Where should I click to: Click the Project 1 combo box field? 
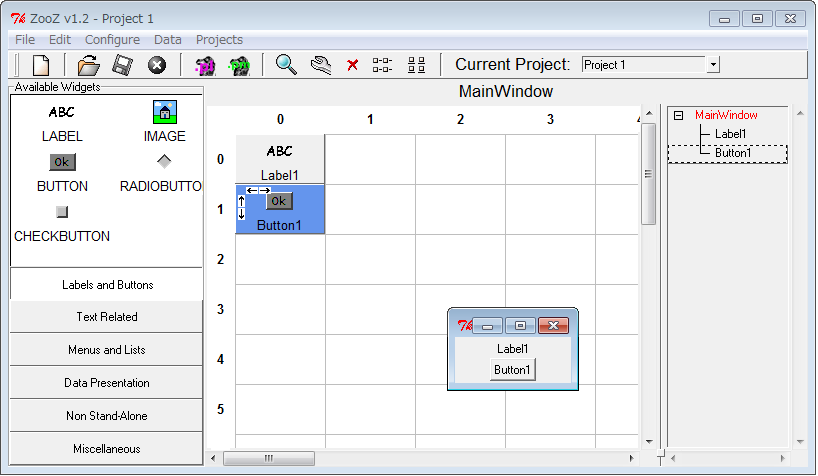[644, 65]
